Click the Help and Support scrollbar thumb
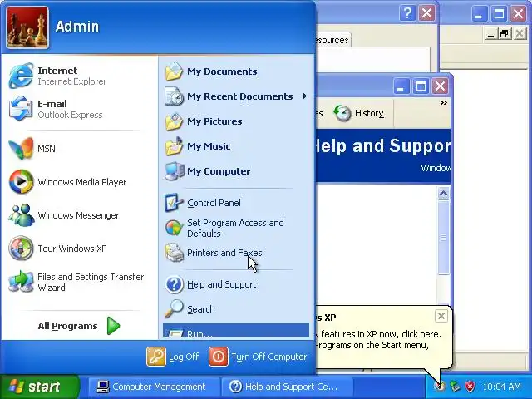The height and width of the screenshot is (399, 532). pyautogui.click(x=443, y=238)
